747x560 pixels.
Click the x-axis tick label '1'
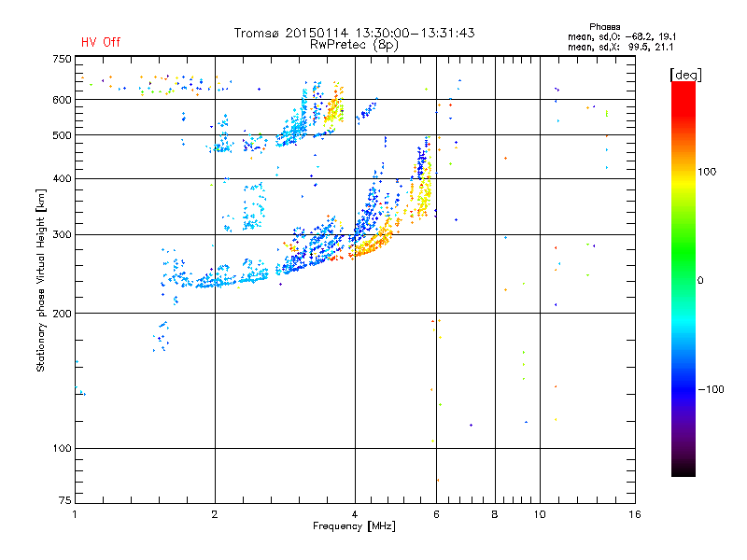point(75,514)
